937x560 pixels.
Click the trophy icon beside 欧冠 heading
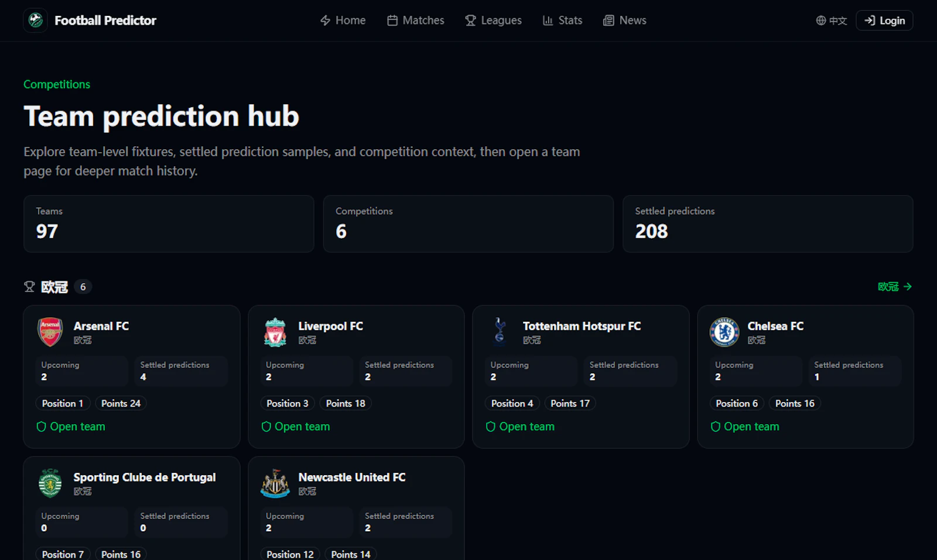point(29,287)
